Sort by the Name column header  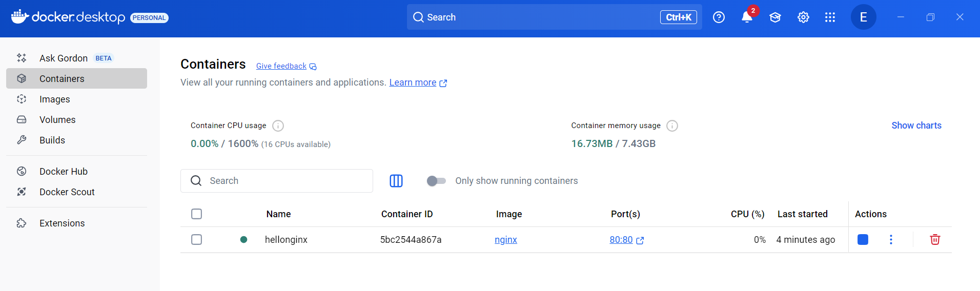click(x=278, y=214)
